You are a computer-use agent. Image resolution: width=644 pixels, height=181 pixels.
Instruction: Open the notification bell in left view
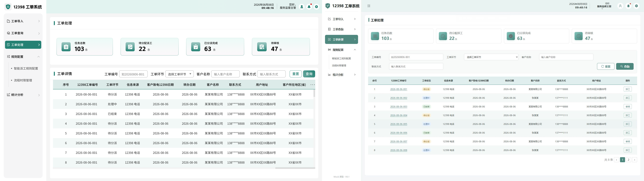[x=309, y=7]
